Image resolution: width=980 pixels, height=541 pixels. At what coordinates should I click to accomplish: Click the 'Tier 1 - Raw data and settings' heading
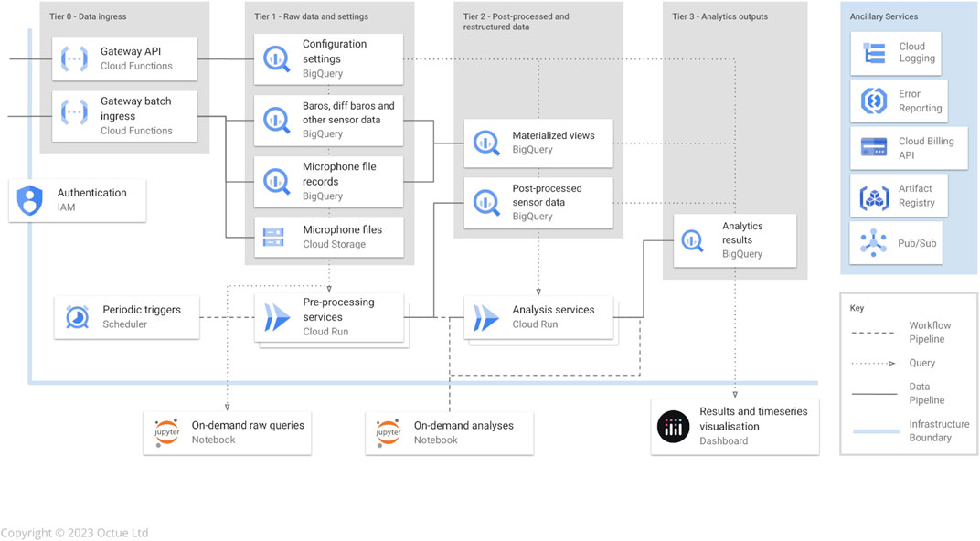[311, 16]
